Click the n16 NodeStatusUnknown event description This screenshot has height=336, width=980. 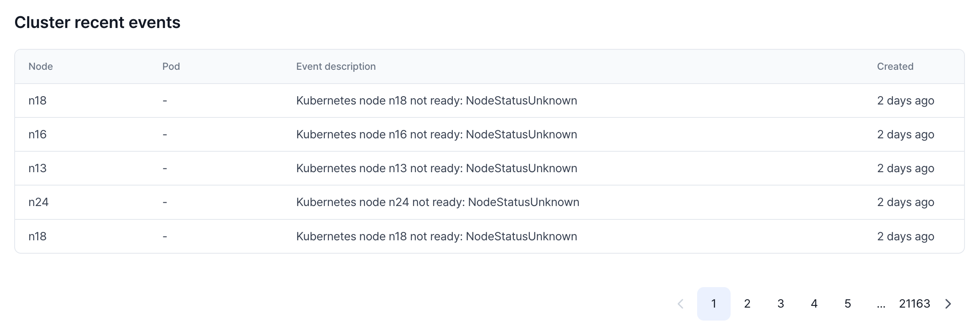[436, 135]
